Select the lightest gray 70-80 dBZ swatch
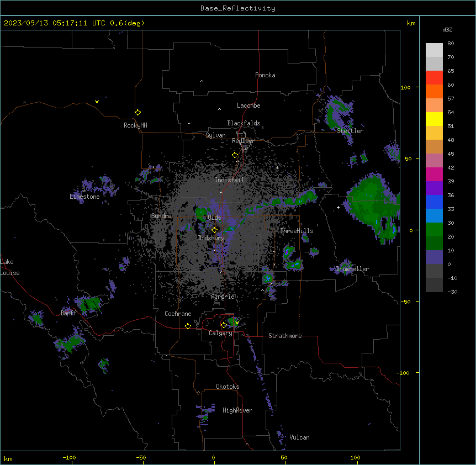The image size is (476, 465). tap(434, 50)
